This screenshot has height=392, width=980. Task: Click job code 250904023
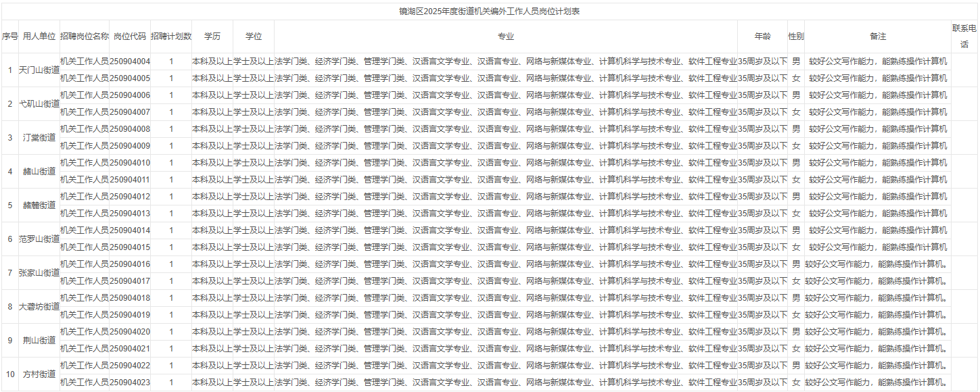point(130,382)
